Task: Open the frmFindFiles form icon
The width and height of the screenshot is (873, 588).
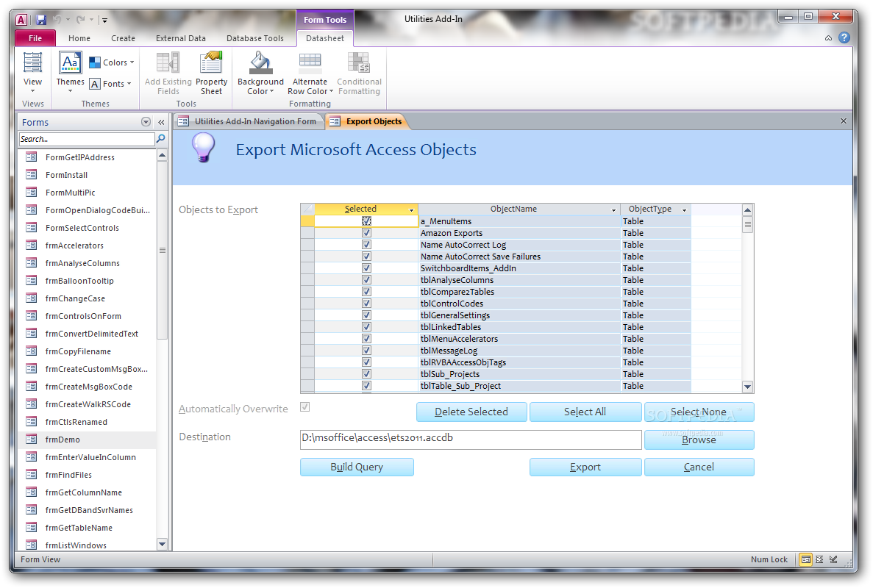Action: click(x=31, y=475)
